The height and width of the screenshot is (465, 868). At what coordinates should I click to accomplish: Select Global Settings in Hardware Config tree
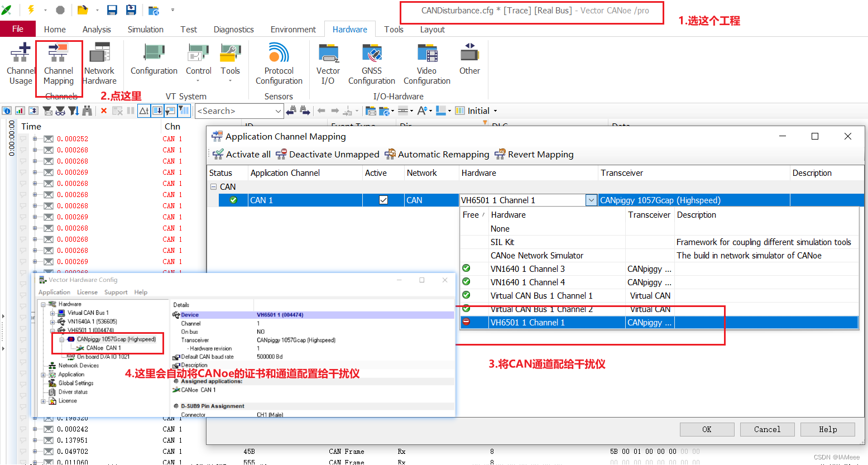tap(76, 383)
